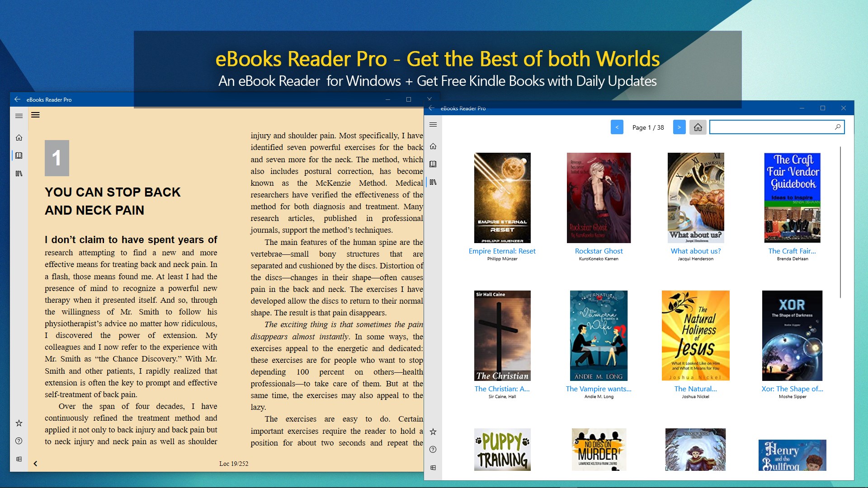The image size is (868, 488).
Task: Click the favorites star in left sidebar
Action: pos(19,423)
